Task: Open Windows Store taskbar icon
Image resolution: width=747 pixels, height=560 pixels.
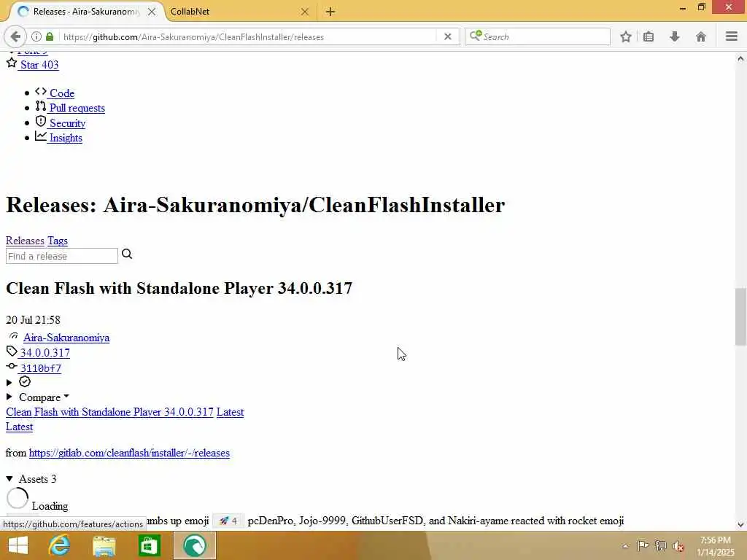Action: pyautogui.click(x=149, y=545)
